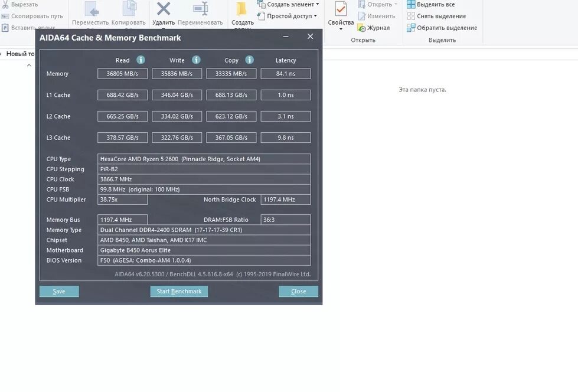Screen dimensions: 578x392
Task: Click Memory Bus field 1197.4 MHz
Action: pos(122,220)
